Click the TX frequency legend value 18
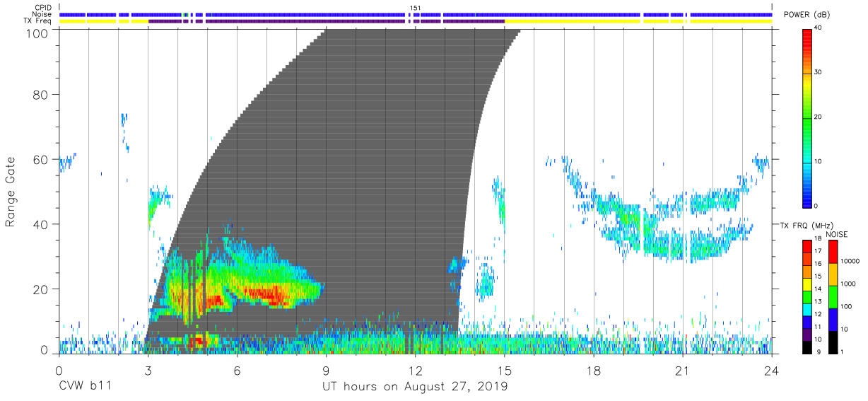 pos(819,239)
